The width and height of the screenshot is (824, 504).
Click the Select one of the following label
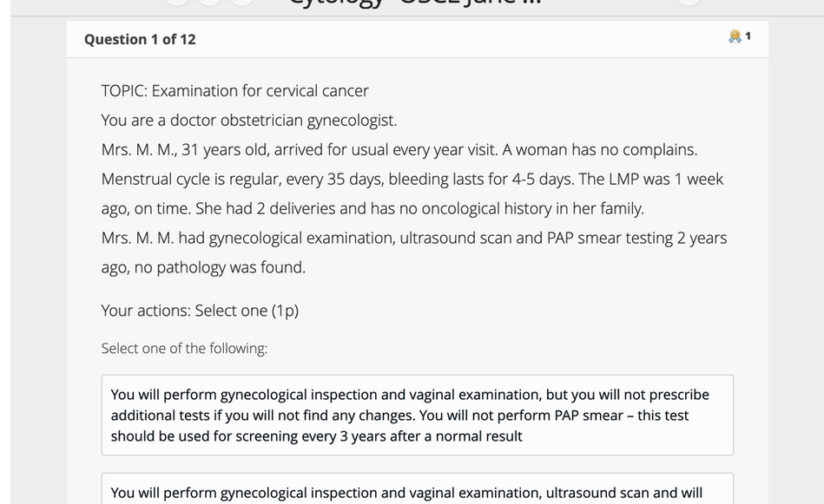[x=184, y=348]
